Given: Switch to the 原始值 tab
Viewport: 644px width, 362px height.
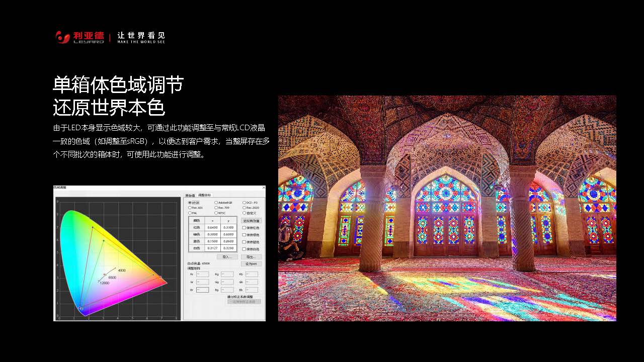Looking at the screenshot, I should click(x=190, y=195).
